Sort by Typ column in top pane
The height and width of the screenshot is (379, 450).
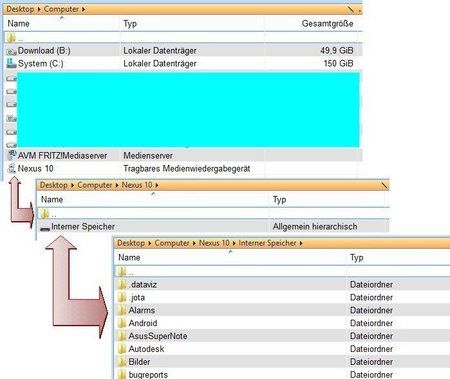click(130, 24)
